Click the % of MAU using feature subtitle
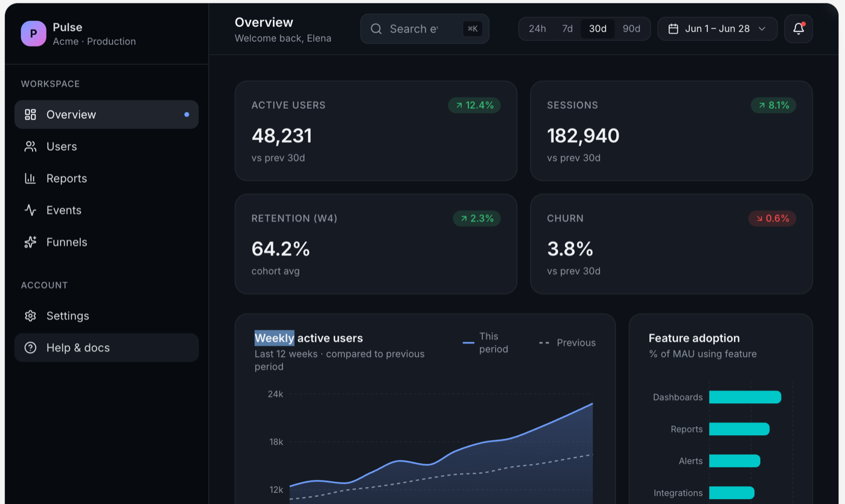The image size is (845, 504). click(703, 354)
